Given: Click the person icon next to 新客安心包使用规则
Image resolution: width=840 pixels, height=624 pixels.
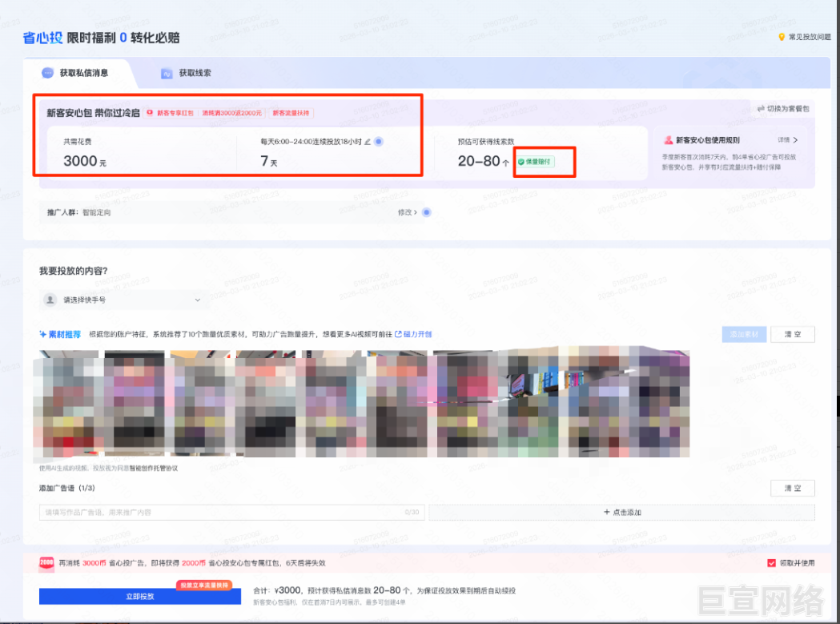Looking at the screenshot, I should pyautogui.click(x=668, y=140).
